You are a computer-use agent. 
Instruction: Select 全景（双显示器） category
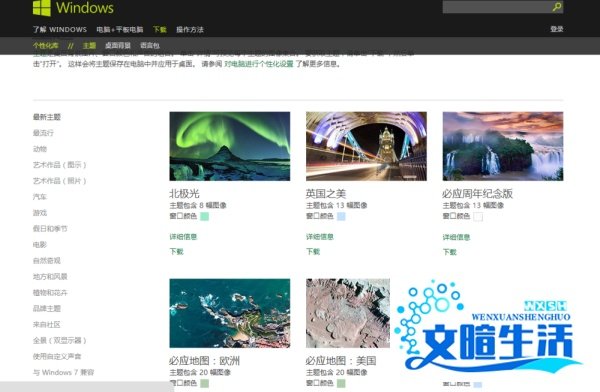(60, 340)
